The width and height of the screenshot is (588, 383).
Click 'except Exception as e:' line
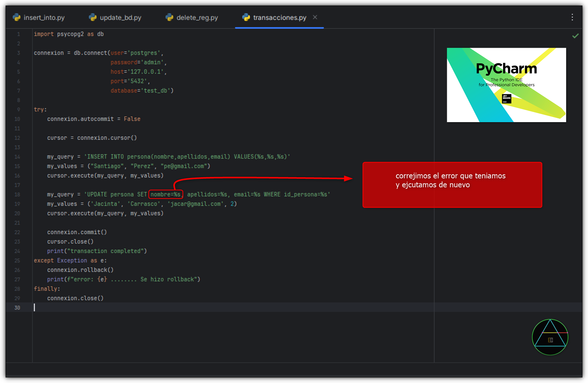70,261
